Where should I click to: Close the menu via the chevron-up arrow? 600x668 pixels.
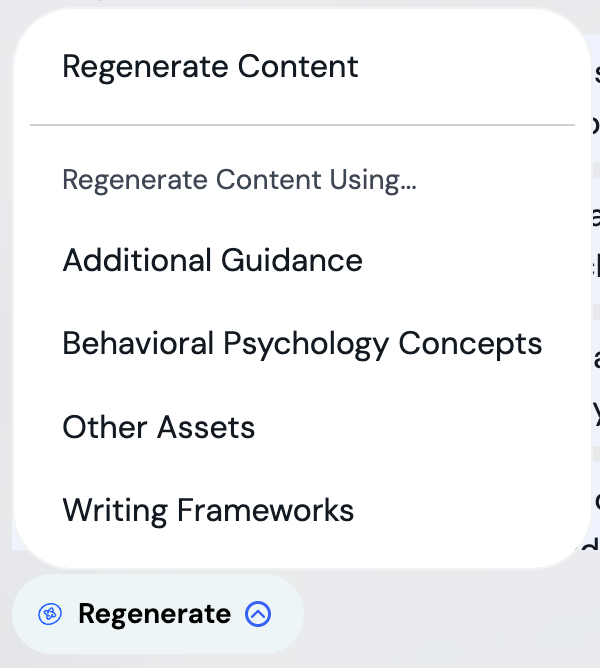click(258, 614)
